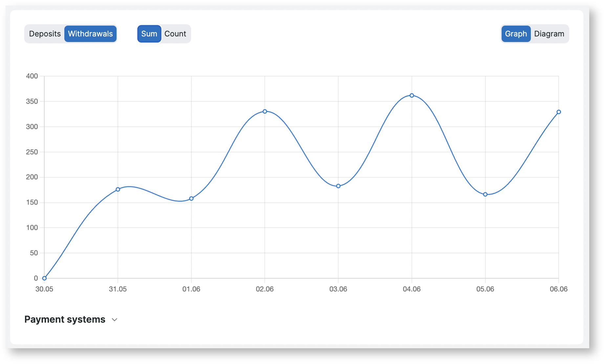Show the Graph view
This screenshot has height=364, width=605.
click(x=516, y=34)
